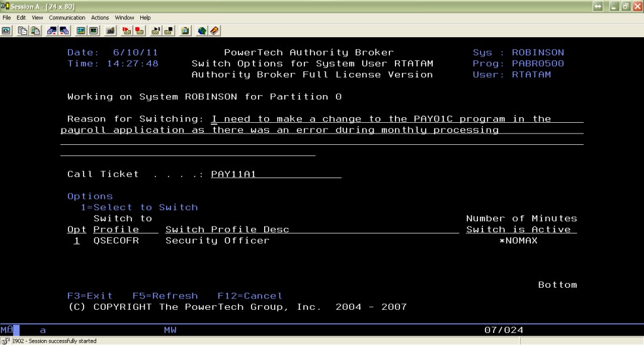Click in the Call Ticket field
Image resolution: width=644 pixels, height=345 pixels.
pyautogui.click(x=276, y=174)
